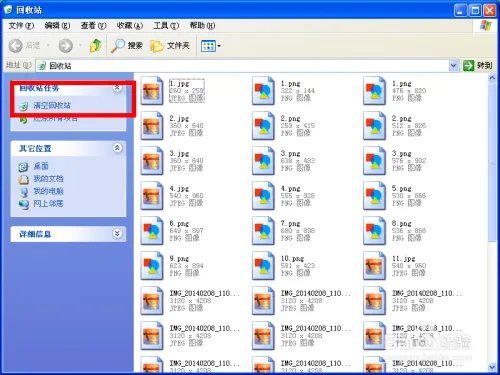500x375 pixels.
Task: Open 我的文档 link
Action: [48, 179]
